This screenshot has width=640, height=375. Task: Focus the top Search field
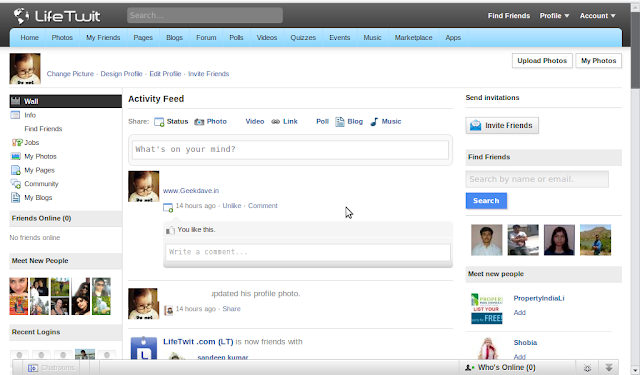(x=204, y=16)
